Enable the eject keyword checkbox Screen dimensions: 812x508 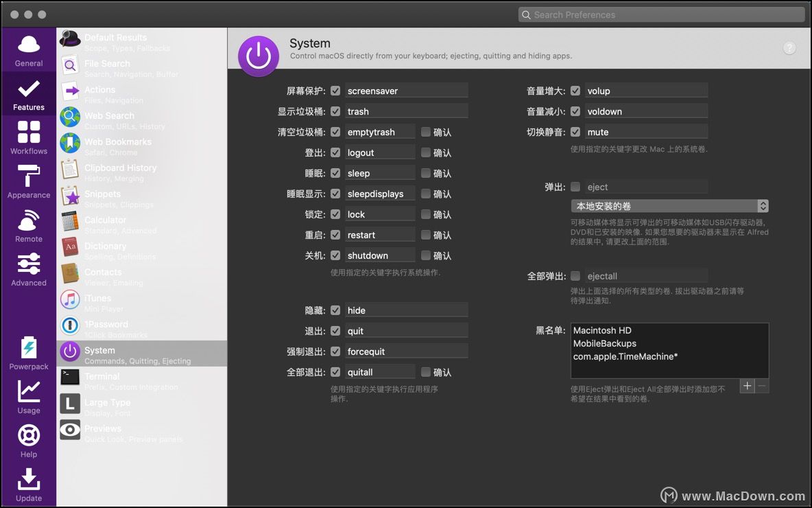[575, 187]
